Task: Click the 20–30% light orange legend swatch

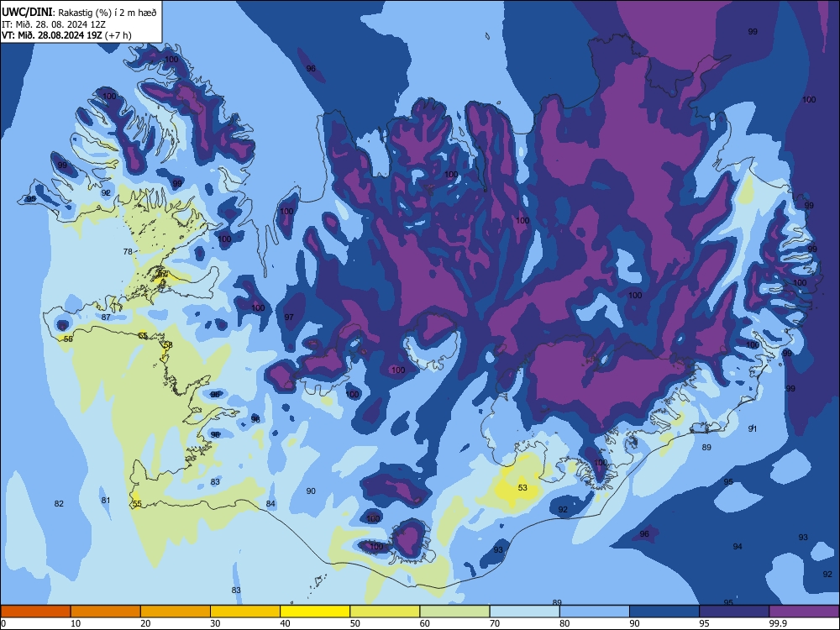Action: click(x=176, y=612)
